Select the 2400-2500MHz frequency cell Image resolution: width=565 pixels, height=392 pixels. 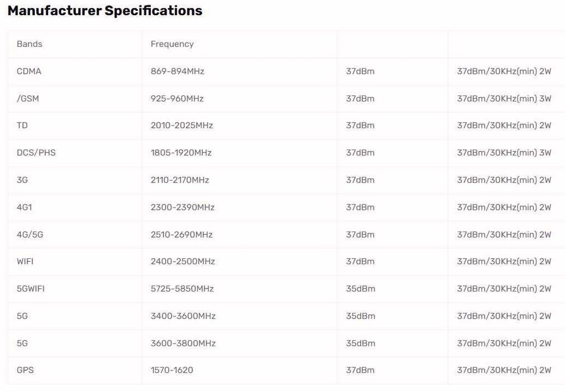coord(182,262)
